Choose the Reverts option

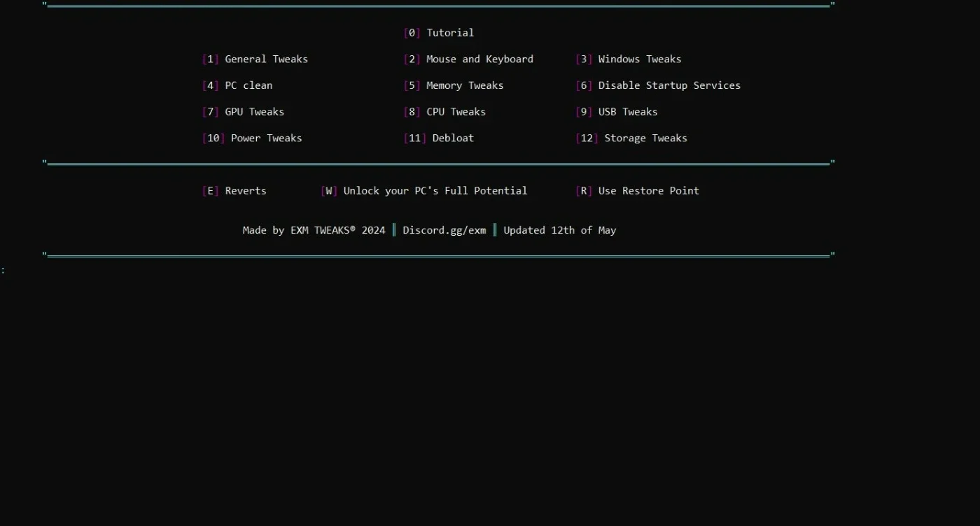234,191
